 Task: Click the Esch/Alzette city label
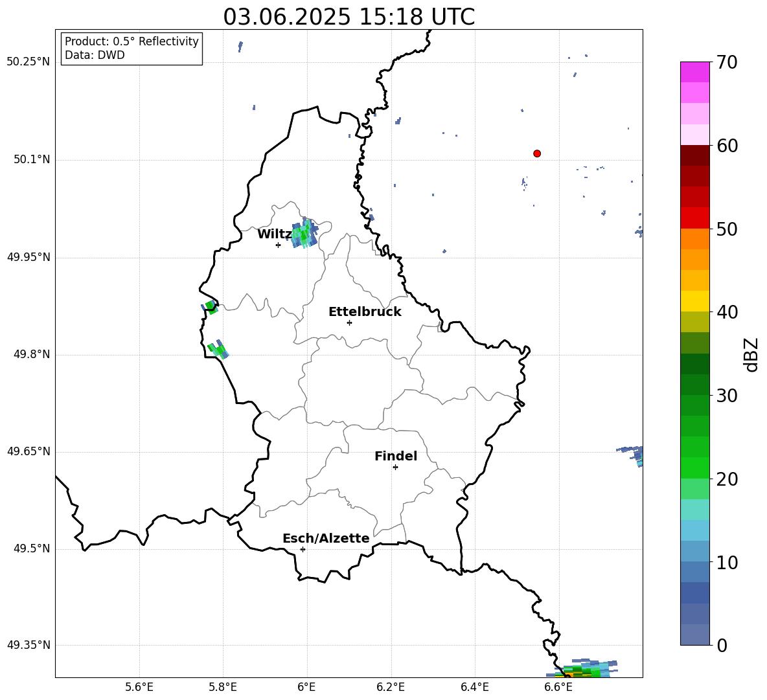[x=326, y=538]
